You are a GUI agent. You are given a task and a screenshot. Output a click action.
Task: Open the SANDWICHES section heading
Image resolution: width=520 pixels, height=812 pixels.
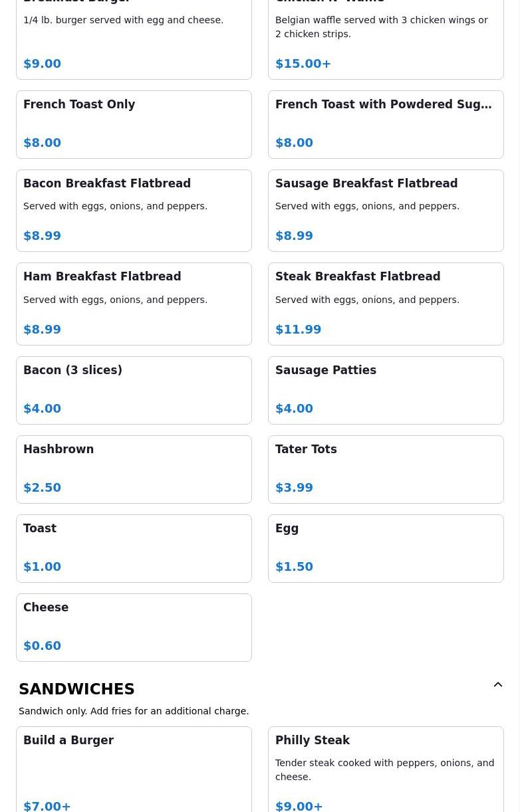tap(77, 689)
